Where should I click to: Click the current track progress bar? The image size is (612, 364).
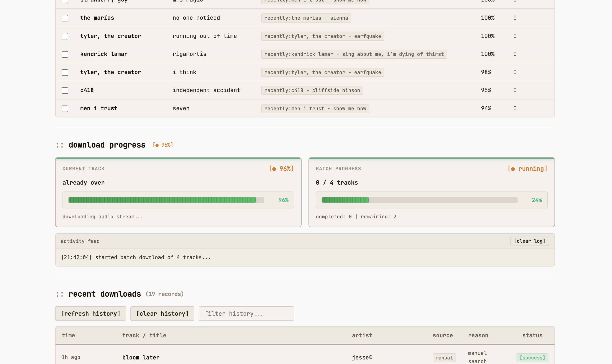point(166,200)
